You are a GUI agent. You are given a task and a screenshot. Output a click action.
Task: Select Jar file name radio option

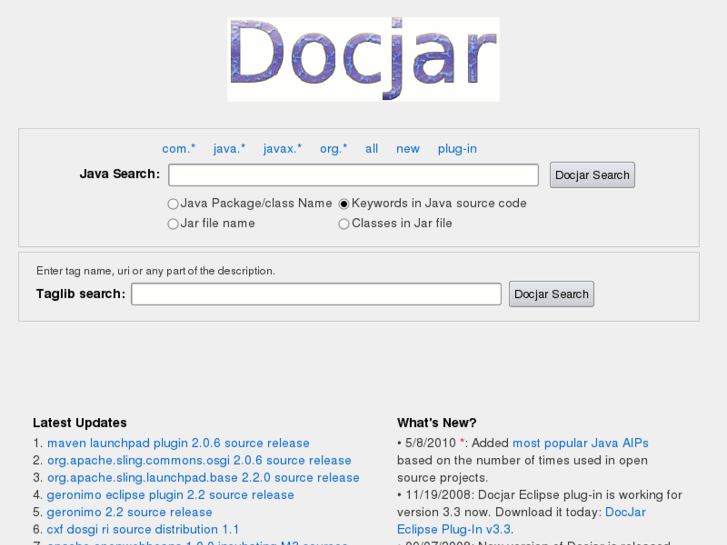[x=173, y=224]
